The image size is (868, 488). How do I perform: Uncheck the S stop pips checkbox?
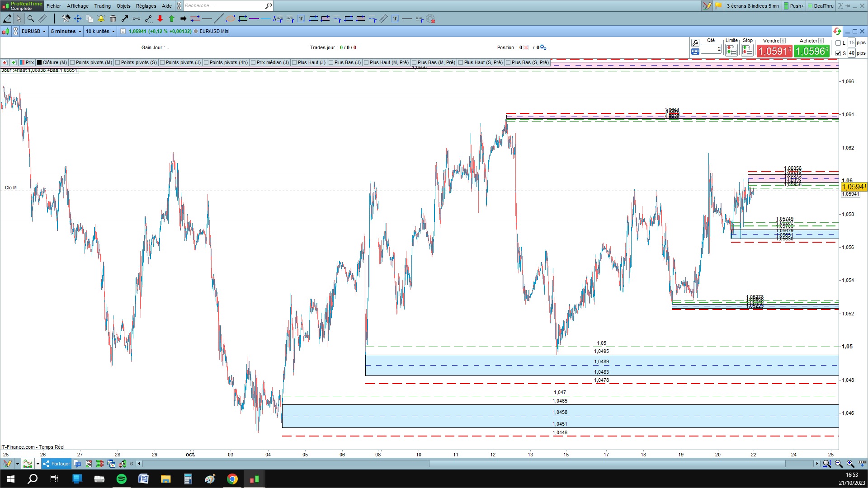pos(838,53)
